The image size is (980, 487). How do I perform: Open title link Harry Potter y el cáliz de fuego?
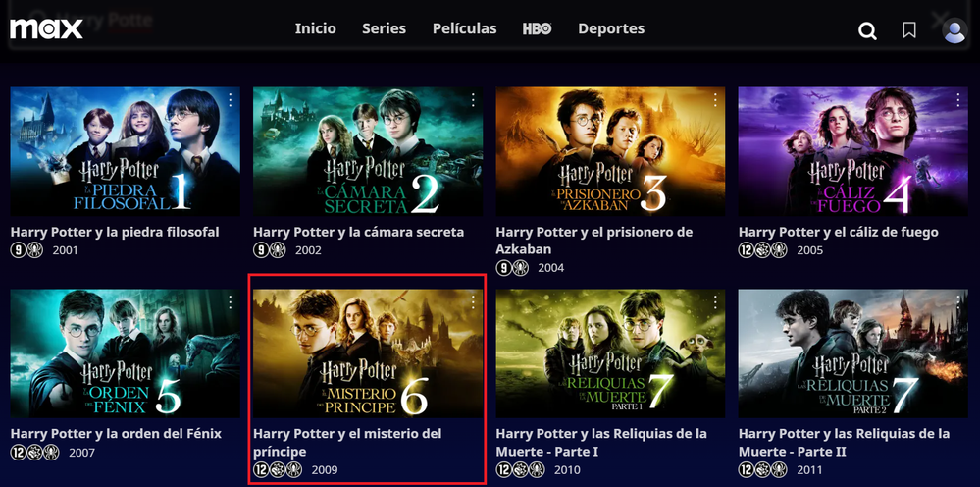[838, 232]
